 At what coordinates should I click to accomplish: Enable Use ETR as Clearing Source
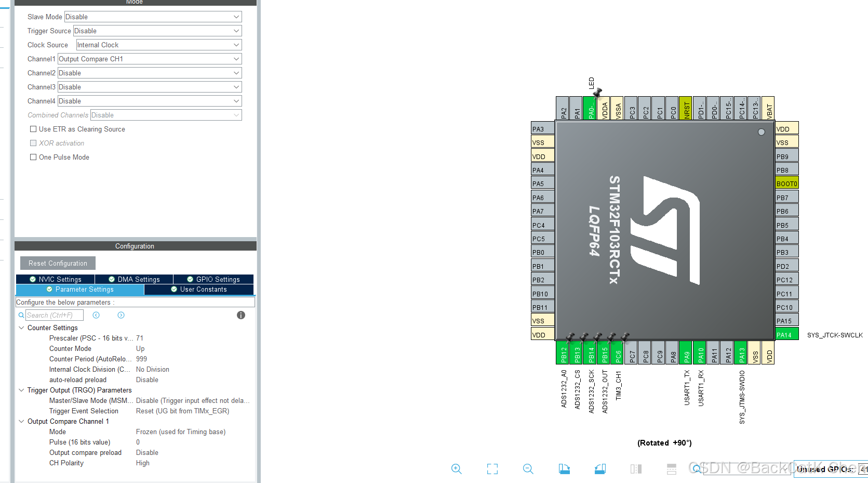(x=33, y=129)
